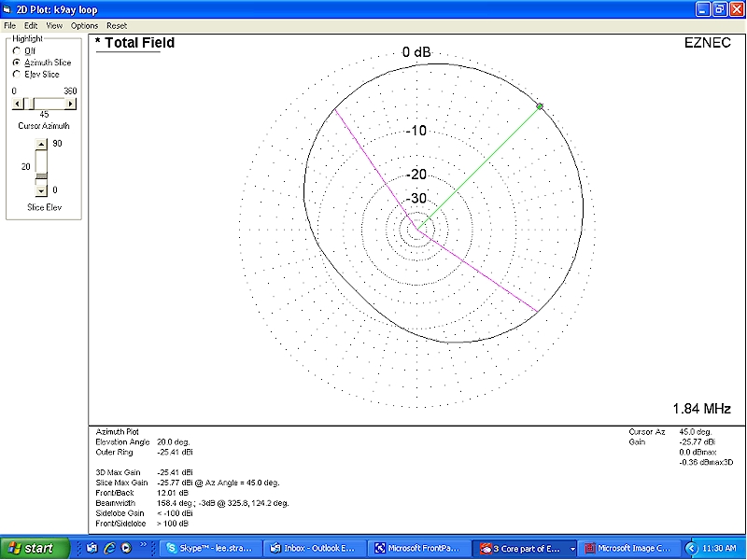Click the Reset menu item
The width and height of the screenshot is (747, 560).
[x=117, y=25]
